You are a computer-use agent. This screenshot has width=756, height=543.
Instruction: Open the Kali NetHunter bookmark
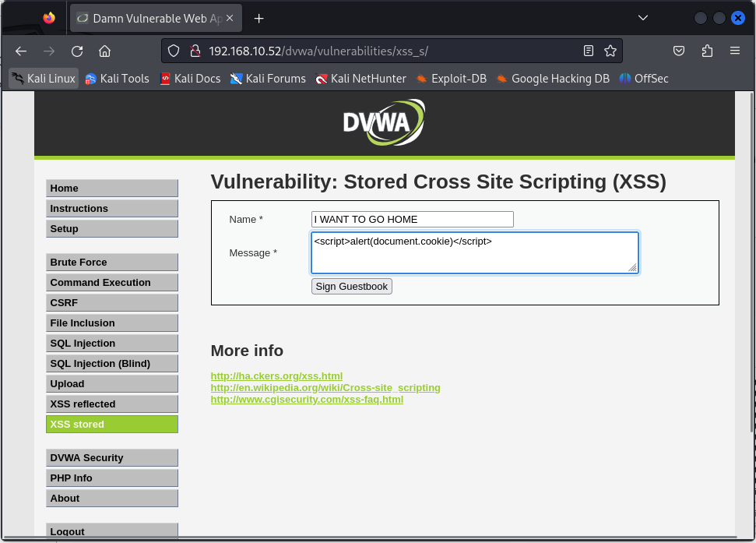click(360, 78)
